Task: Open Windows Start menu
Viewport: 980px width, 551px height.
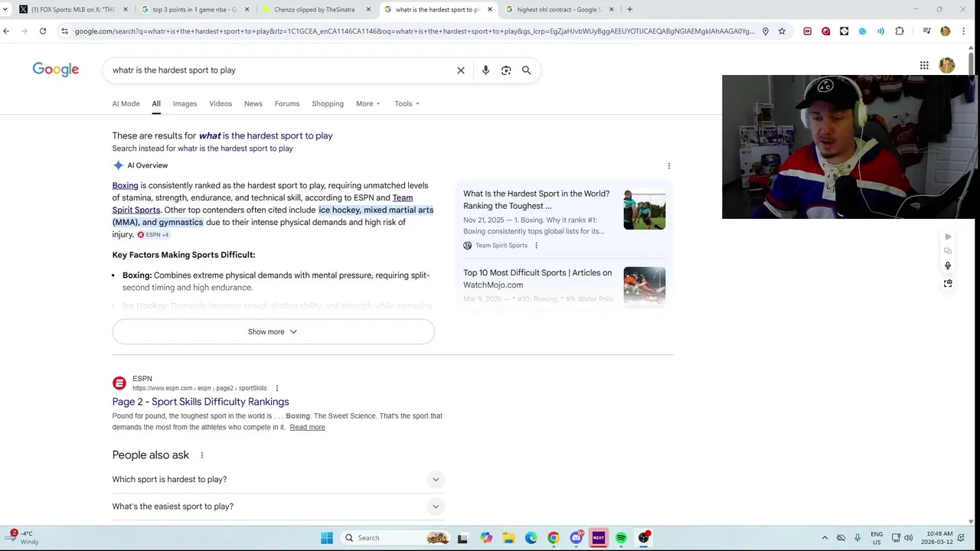Action: [327, 538]
